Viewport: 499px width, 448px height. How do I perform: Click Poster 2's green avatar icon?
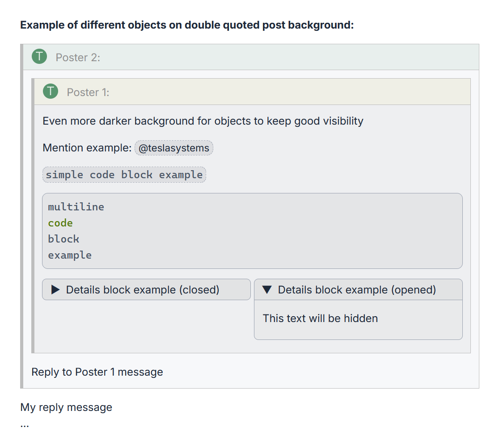tap(39, 57)
